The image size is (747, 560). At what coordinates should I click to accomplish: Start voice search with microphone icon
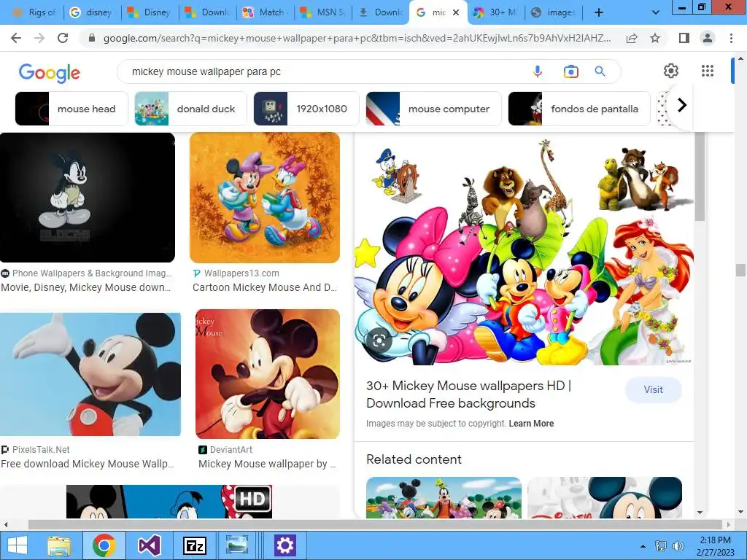[x=538, y=71]
